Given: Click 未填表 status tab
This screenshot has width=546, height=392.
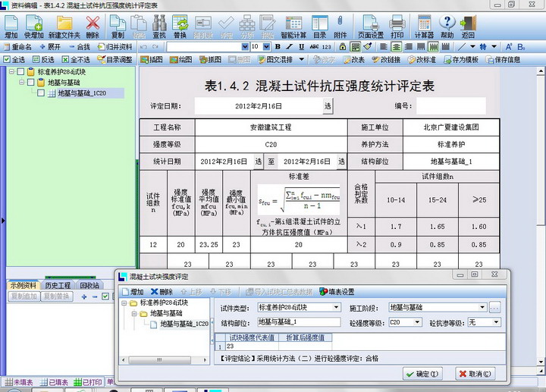Looking at the screenshot, I should click(19, 382).
